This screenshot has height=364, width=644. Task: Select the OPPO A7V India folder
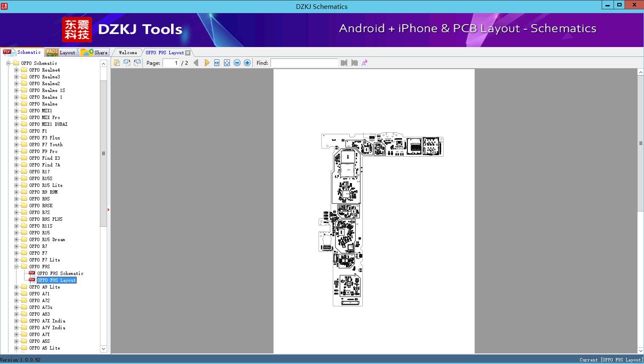(47, 328)
